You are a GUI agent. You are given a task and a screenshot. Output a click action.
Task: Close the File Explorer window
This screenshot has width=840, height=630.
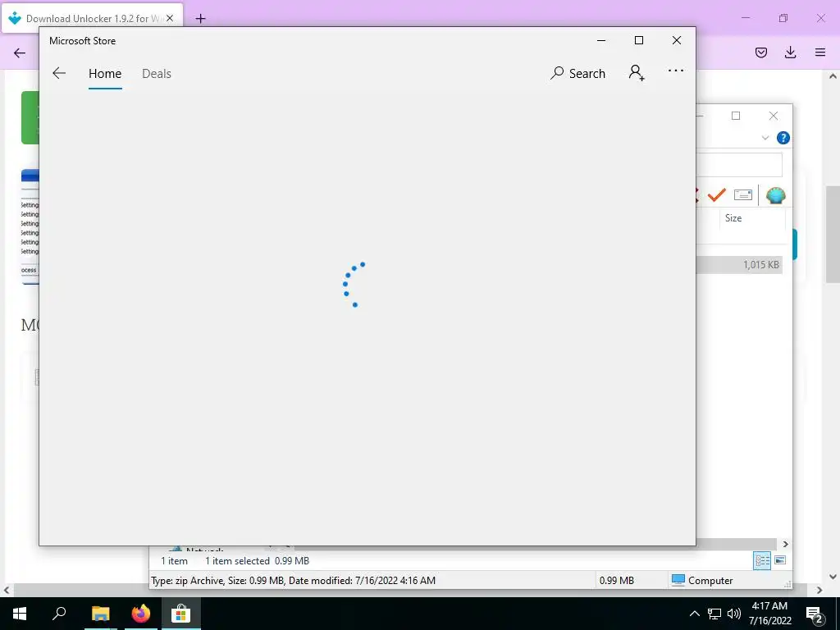point(773,116)
